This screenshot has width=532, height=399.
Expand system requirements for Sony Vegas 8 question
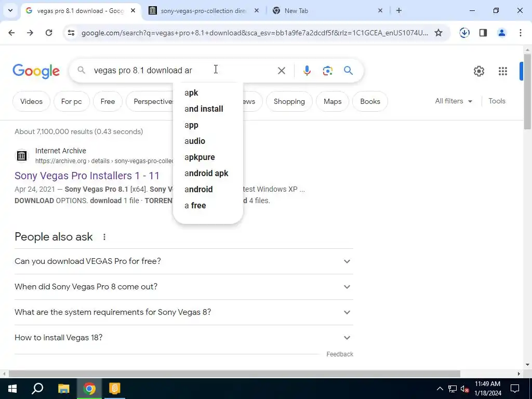click(183, 312)
